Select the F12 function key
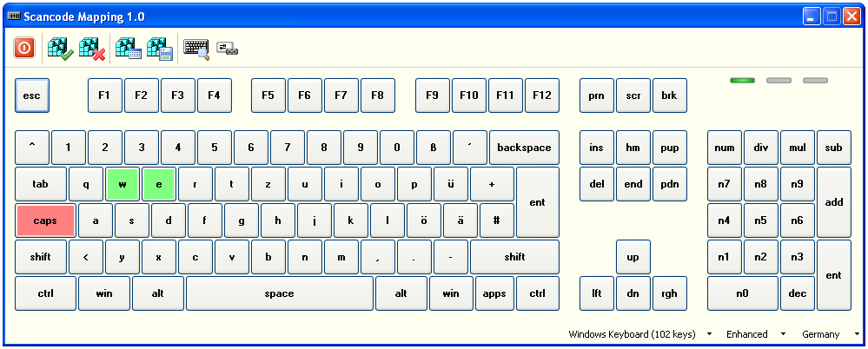This screenshot has height=349, width=868. [x=543, y=95]
